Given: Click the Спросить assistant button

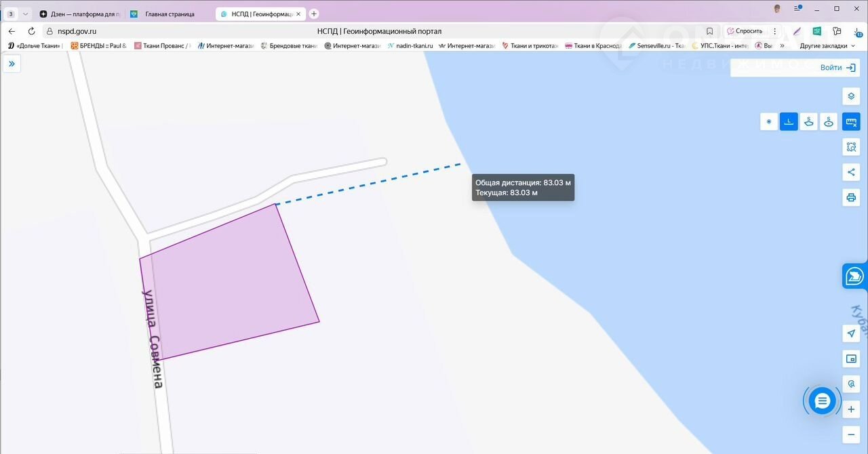Looking at the screenshot, I should (x=745, y=31).
